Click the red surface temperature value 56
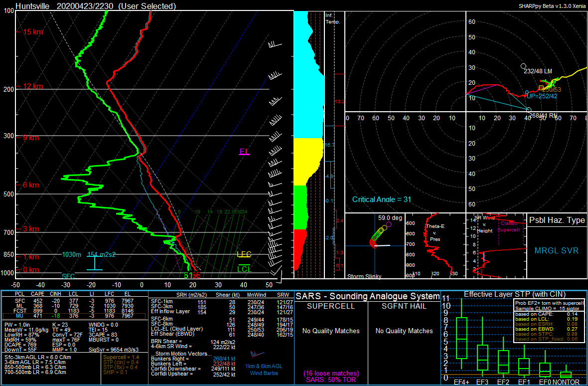The image size is (588, 386). point(196,276)
